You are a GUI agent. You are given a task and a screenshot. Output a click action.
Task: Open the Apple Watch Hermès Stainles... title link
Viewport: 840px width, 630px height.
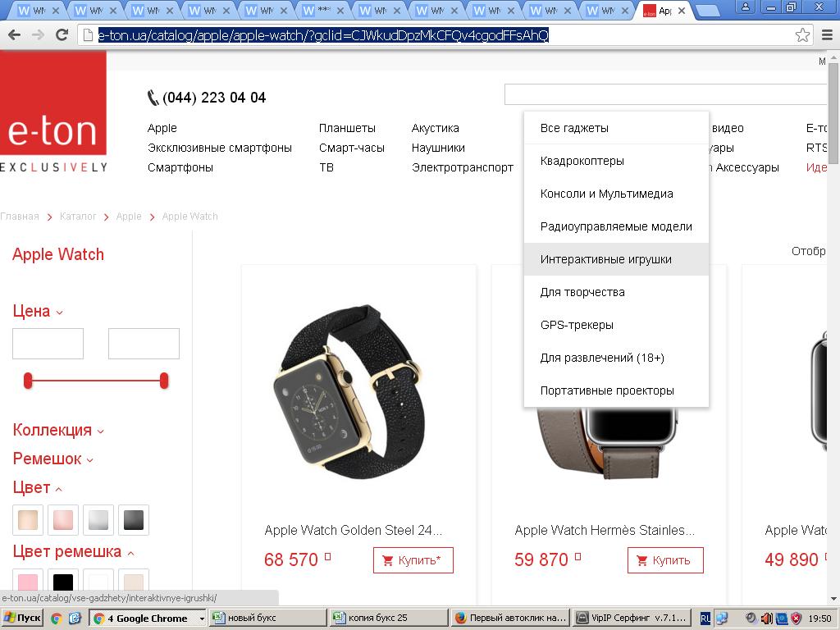click(x=605, y=531)
